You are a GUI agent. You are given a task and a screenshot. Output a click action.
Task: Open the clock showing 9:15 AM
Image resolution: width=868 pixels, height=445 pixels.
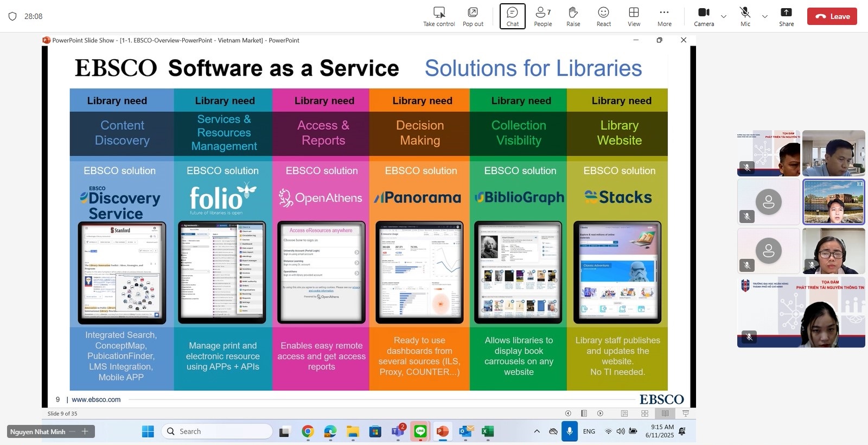(660, 431)
